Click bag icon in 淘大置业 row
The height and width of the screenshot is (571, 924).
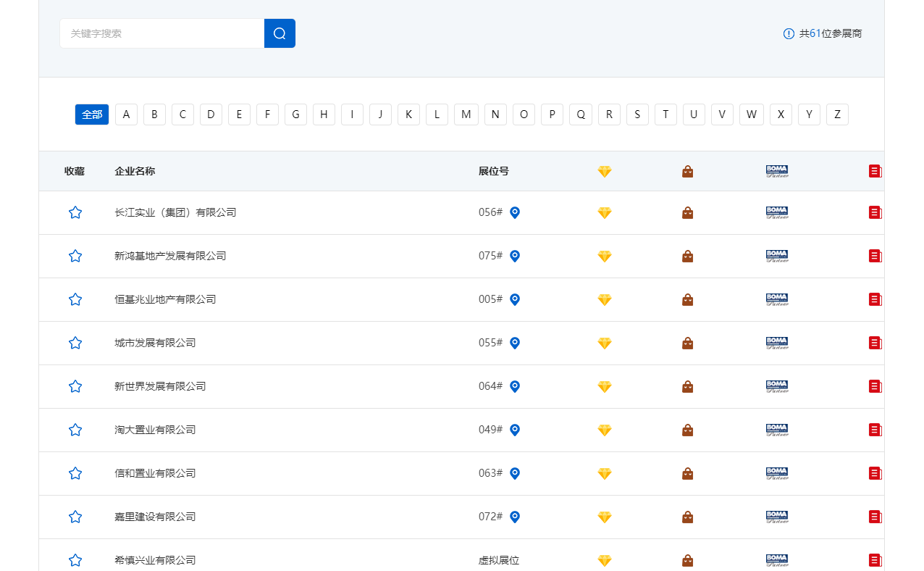click(x=688, y=430)
